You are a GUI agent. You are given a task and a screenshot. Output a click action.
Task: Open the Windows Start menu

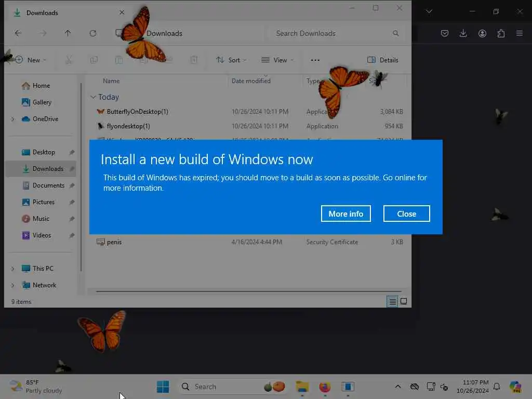[163, 387]
